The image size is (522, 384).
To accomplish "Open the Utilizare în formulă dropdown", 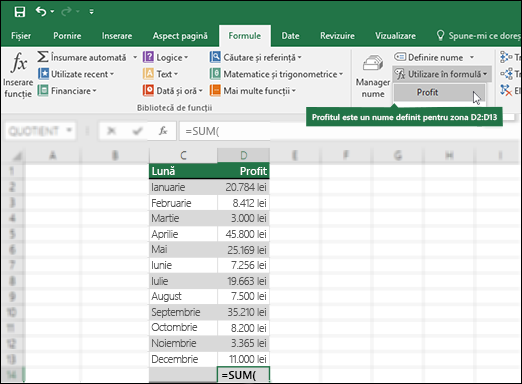I will [442, 74].
